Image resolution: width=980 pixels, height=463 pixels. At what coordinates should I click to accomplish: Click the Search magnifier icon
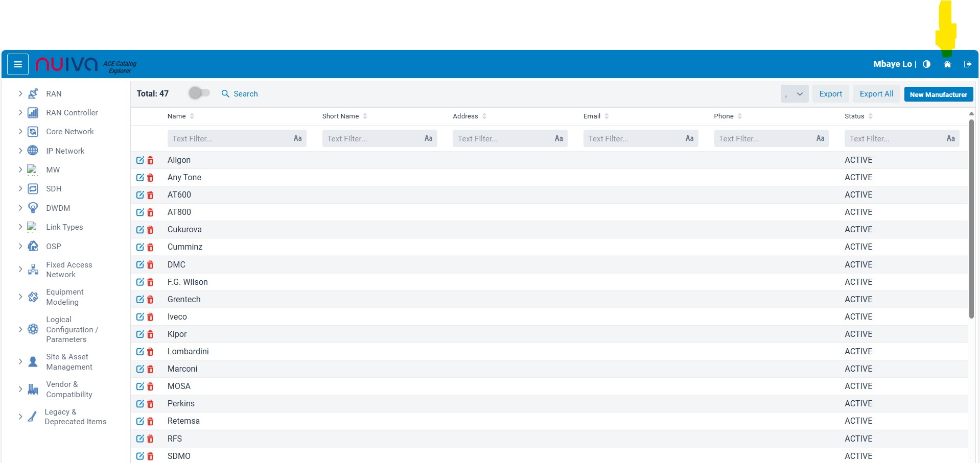point(225,94)
